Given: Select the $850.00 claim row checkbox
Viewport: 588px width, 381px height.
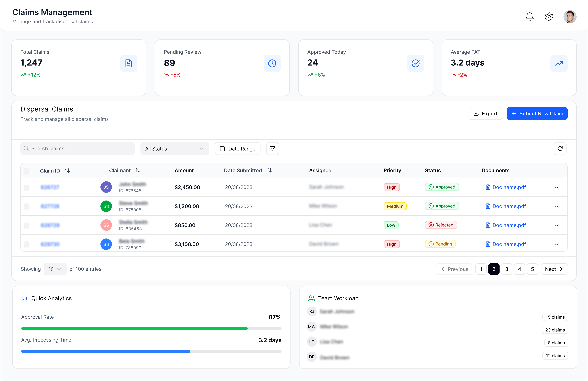Looking at the screenshot, I should point(27,225).
